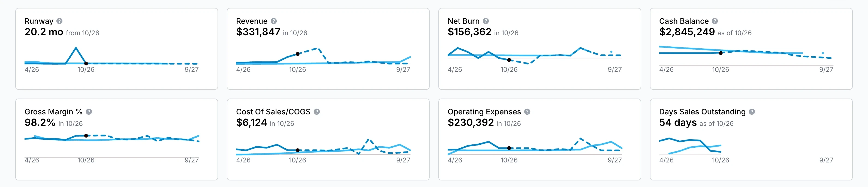Open the Operating Expenses help icon
868x187 pixels.
click(527, 112)
